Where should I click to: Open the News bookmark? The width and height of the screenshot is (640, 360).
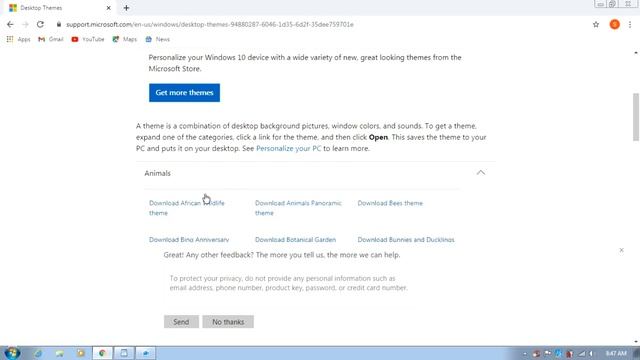[157, 39]
